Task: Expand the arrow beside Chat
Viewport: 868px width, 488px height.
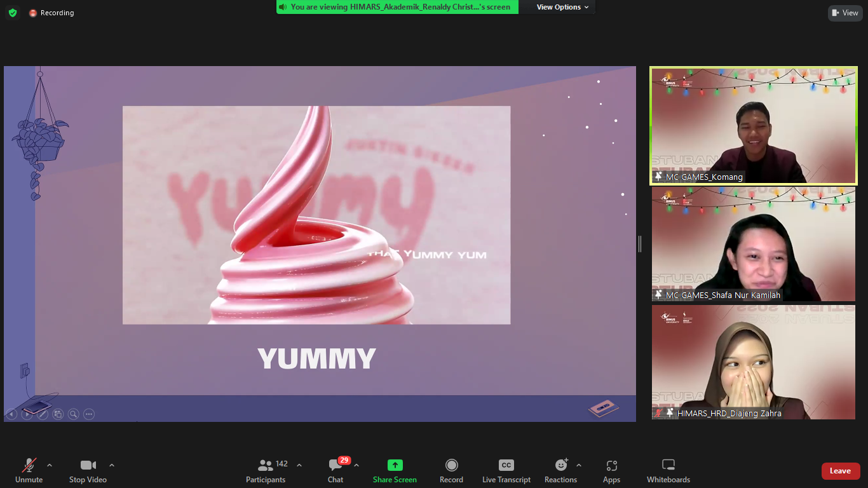Action: click(x=356, y=465)
